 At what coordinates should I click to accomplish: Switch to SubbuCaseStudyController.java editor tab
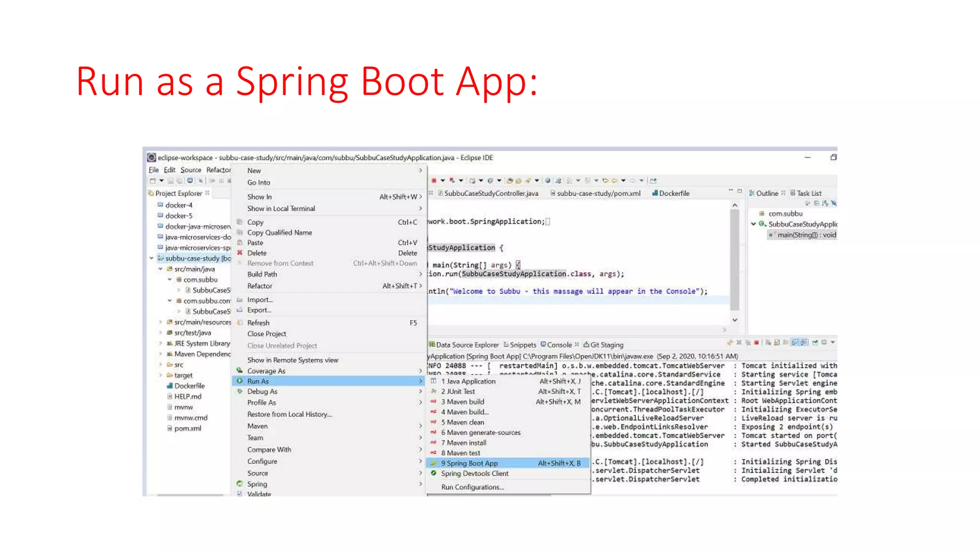(488, 193)
